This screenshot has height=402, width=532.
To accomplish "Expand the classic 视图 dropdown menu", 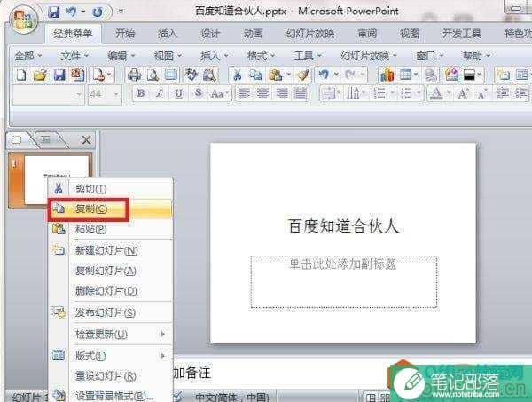I will point(168,55).
